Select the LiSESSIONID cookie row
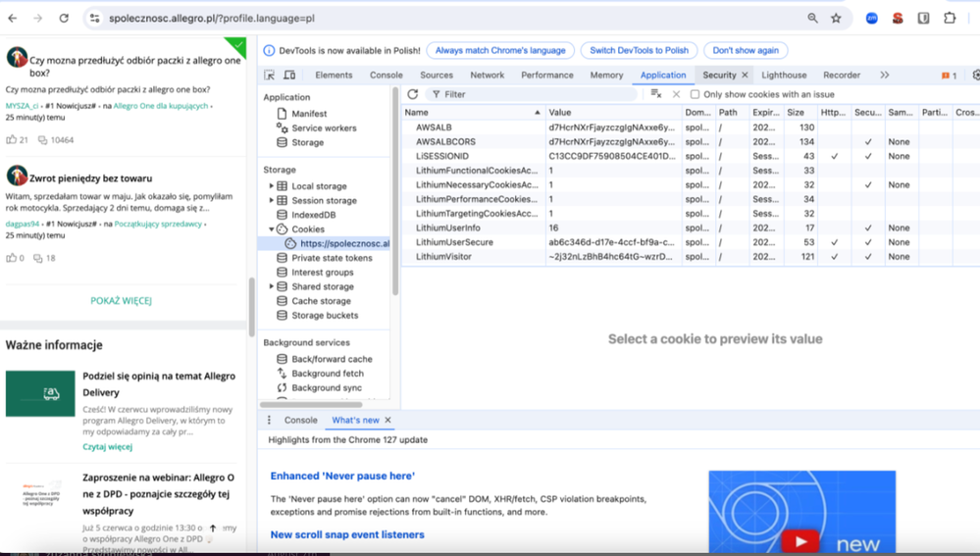 691,156
